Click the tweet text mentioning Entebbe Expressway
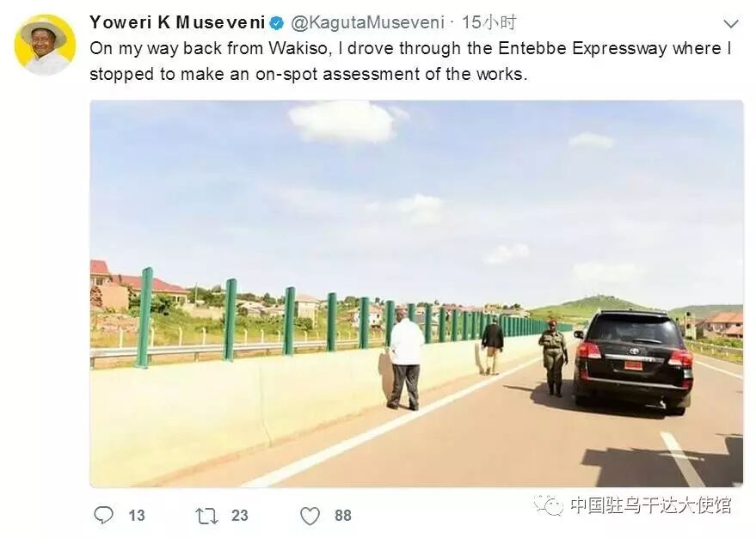Image resolution: width=756 pixels, height=538 pixels. [x=410, y=61]
